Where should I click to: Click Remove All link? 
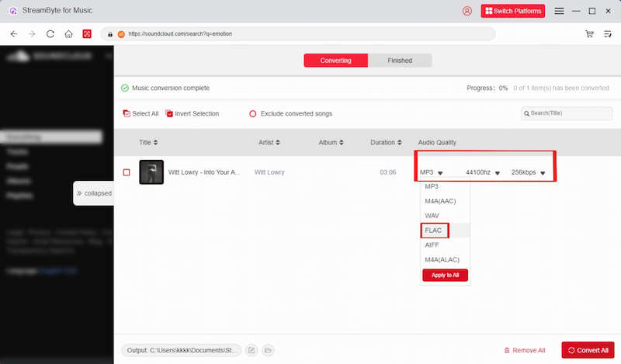[525, 351]
